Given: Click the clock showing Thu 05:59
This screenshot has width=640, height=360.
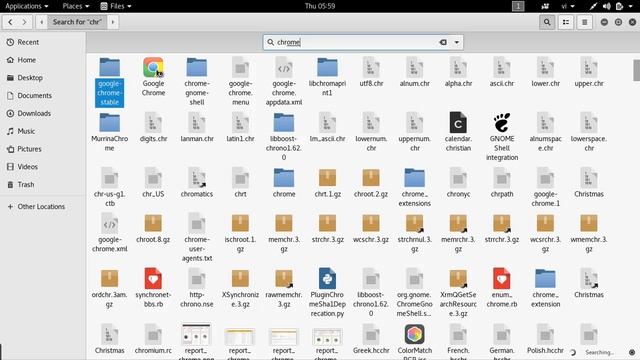Looking at the screenshot, I should pyautogui.click(x=320, y=6).
